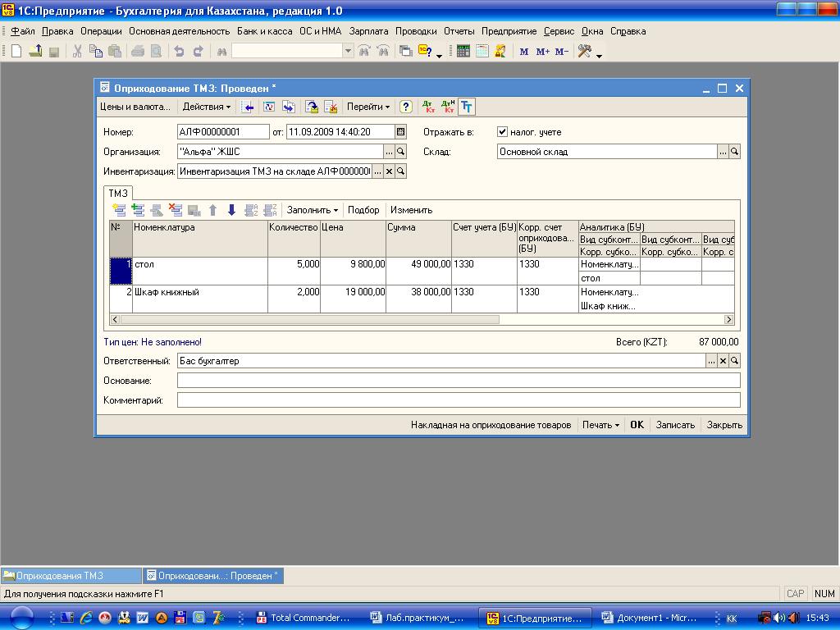840x630 pixels.
Task: Select the Шкаф книжный nomenclature cell
Action: 200,299
